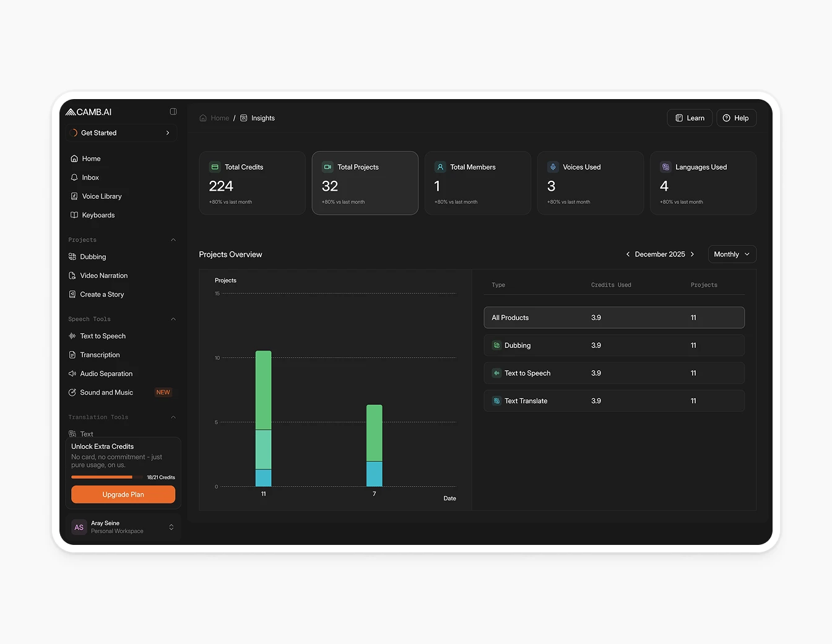Screen dimensions: 832x644
Task: Select the Dubbing tool in the sidebar
Action: coord(93,256)
